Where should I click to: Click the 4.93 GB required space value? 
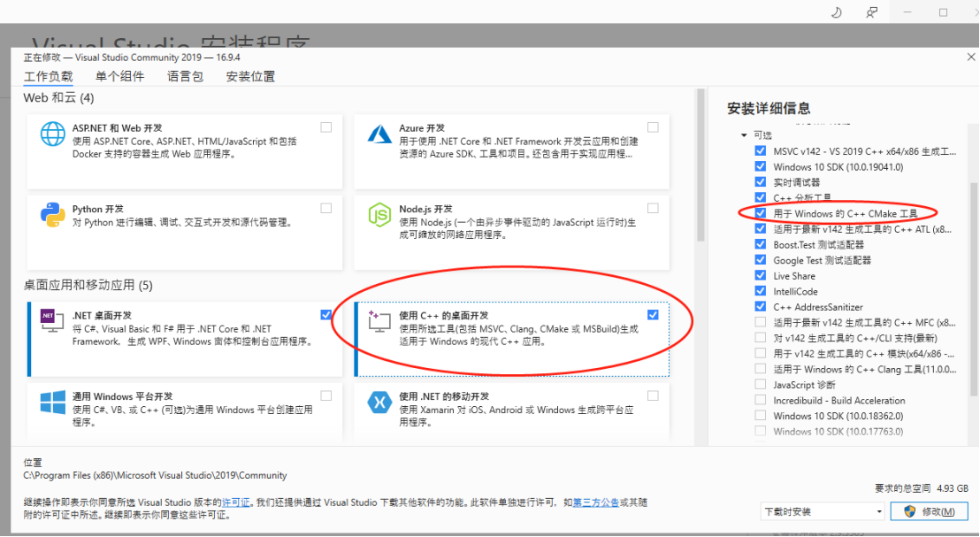[x=953, y=488]
